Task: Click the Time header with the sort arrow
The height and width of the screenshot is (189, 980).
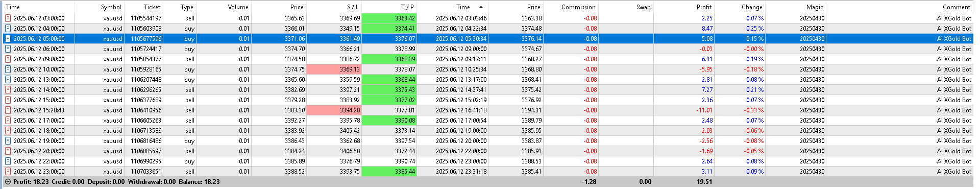Action: click(452, 7)
